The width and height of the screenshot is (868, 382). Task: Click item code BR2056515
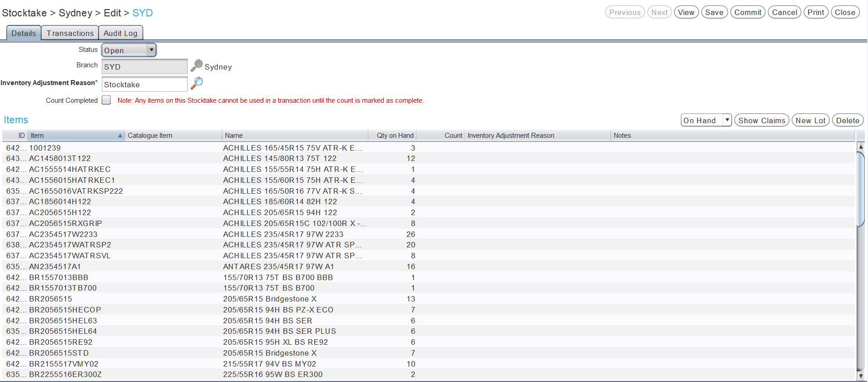(x=50, y=299)
